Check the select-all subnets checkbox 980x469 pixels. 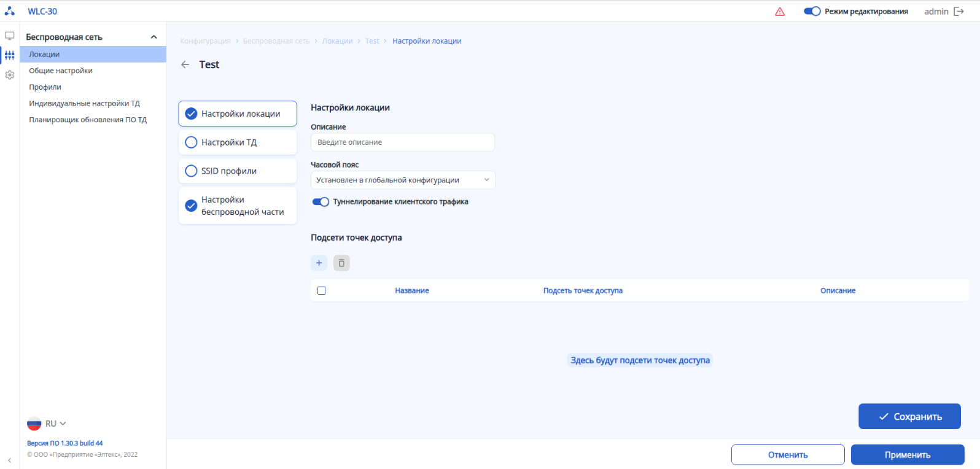point(322,290)
